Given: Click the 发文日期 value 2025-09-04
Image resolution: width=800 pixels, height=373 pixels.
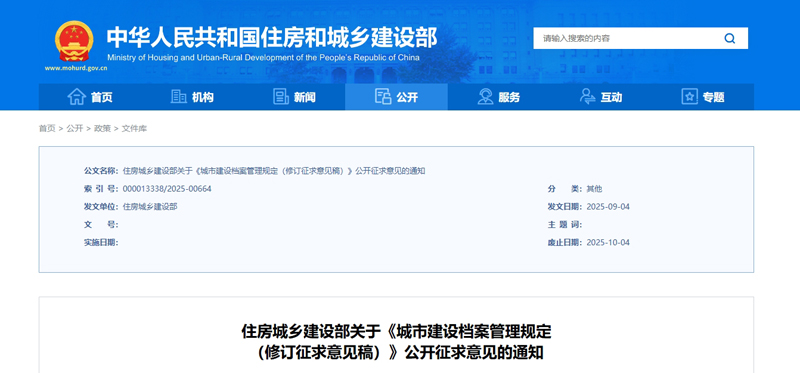Looking at the screenshot, I should (x=608, y=207).
